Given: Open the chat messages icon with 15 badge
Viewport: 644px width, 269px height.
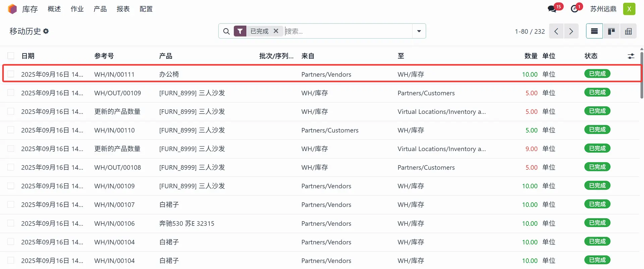Looking at the screenshot, I should 552,9.
